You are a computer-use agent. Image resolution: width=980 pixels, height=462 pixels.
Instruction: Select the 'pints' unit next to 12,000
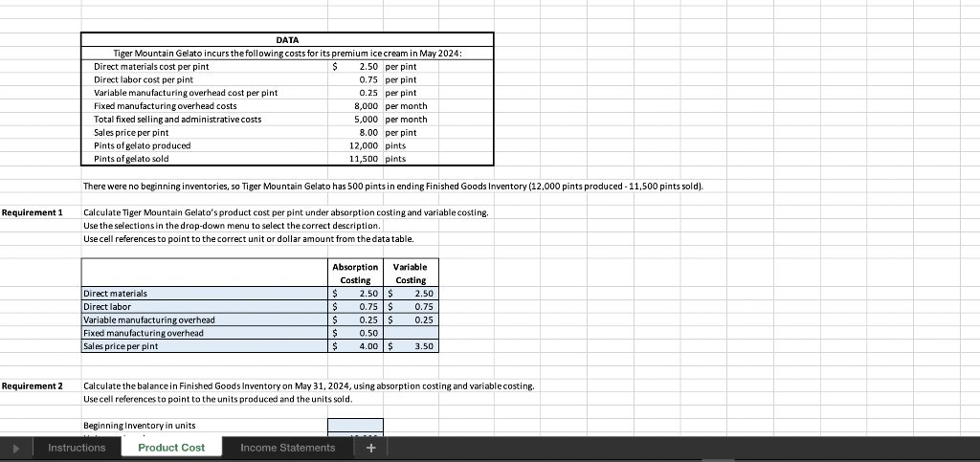coord(395,145)
